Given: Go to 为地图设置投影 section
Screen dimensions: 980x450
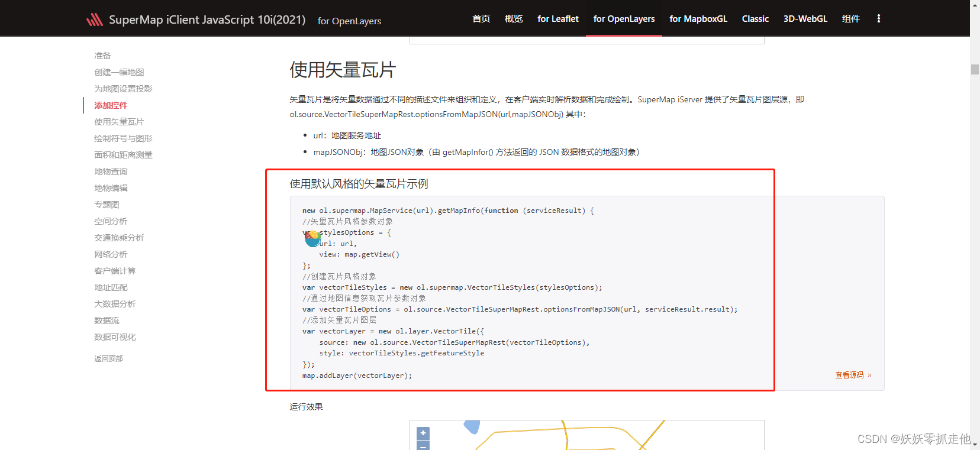Looking at the screenshot, I should (x=123, y=89).
